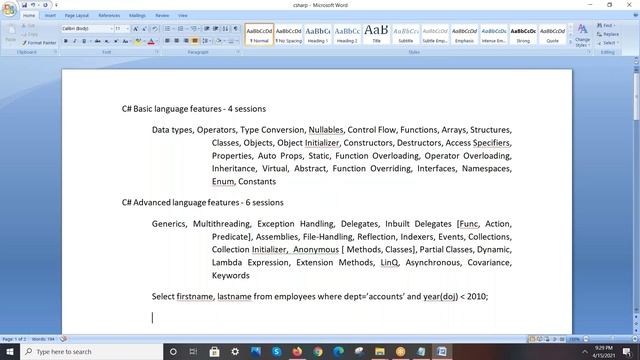Viewport: 640px width, 360px height.
Task: Open the Office button menu
Action: tap(9, 9)
